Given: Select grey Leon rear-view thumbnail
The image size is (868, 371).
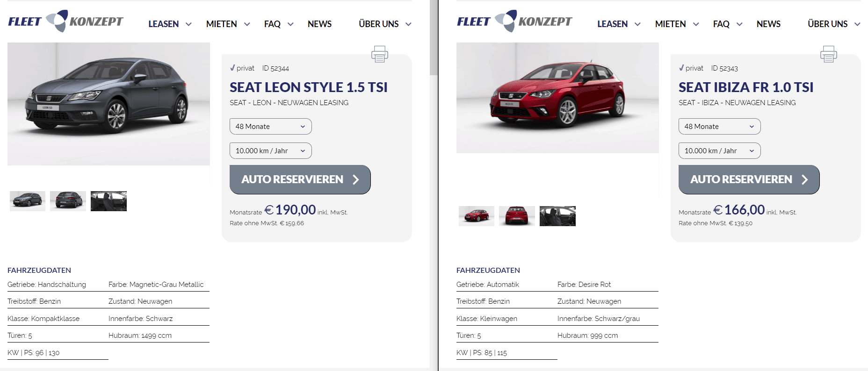Looking at the screenshot, I should [x=68, y=201].
